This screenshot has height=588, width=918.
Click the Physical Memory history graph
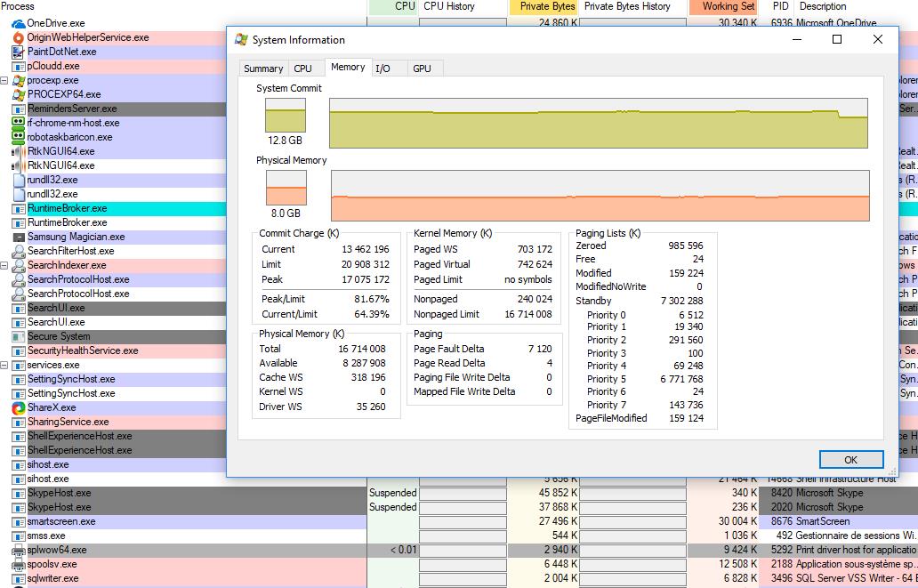600,196
